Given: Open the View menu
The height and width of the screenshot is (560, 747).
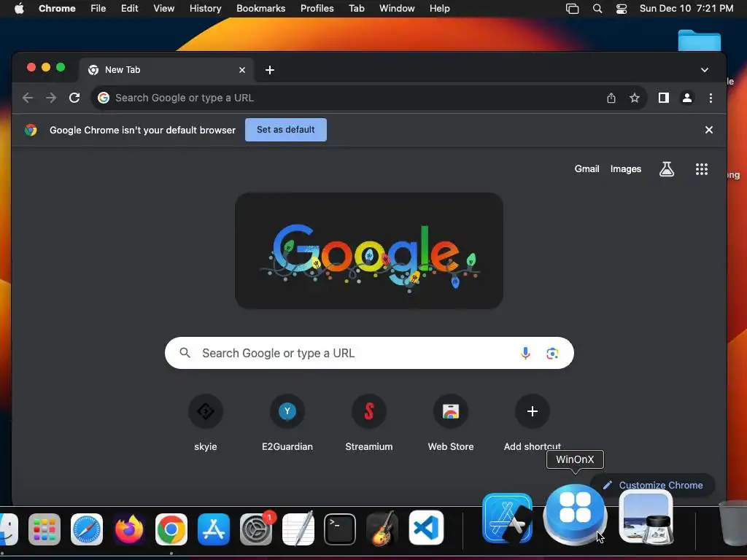Looking at the screenshot, I should pos(164,9).
